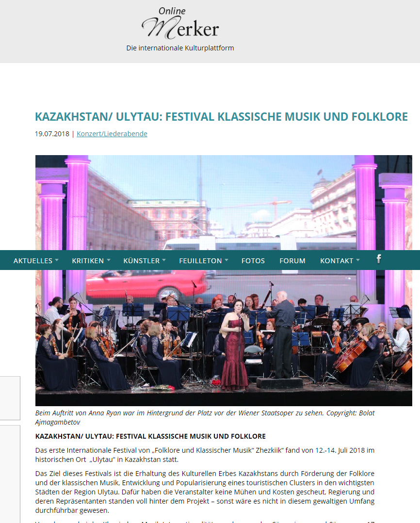Image resolution: width=420 pixels, height=523 pixels.
Task: Click the Online Merker logo
Action: [x=180, y=23]
